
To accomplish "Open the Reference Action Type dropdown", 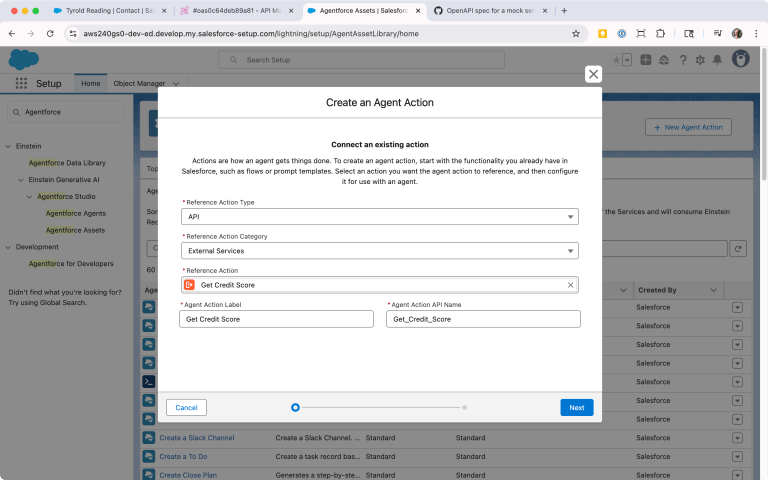I will click(380, 216).
